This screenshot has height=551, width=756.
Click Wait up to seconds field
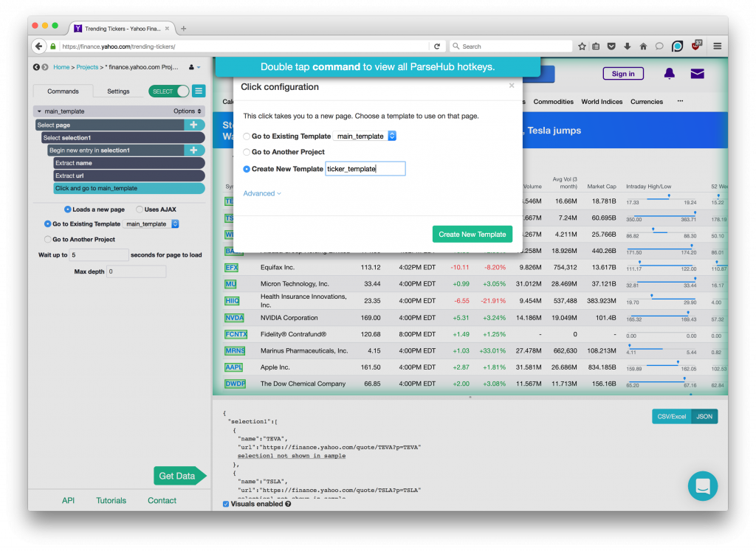(x=100, y=254)
